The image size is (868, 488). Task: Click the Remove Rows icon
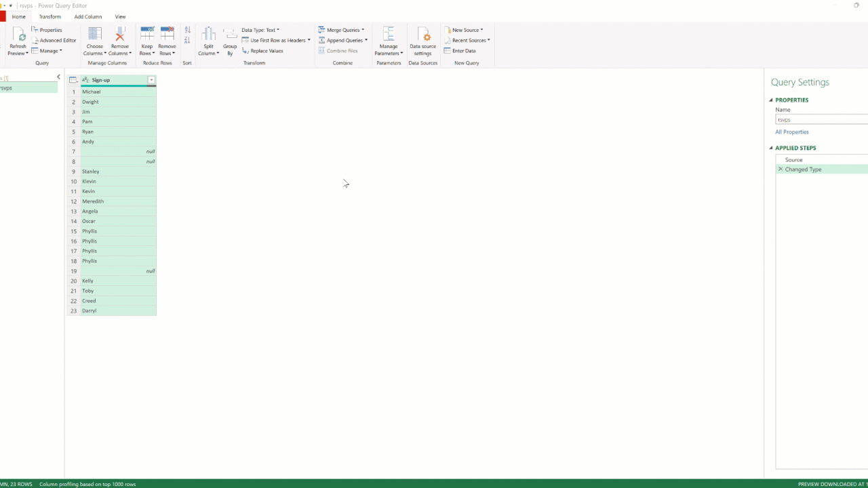pos(167,35)
